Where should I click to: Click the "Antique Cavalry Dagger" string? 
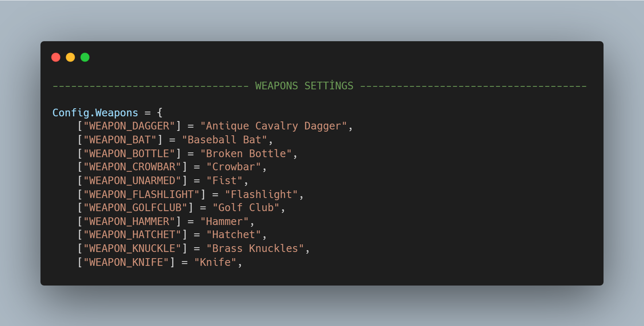point(273,126)
